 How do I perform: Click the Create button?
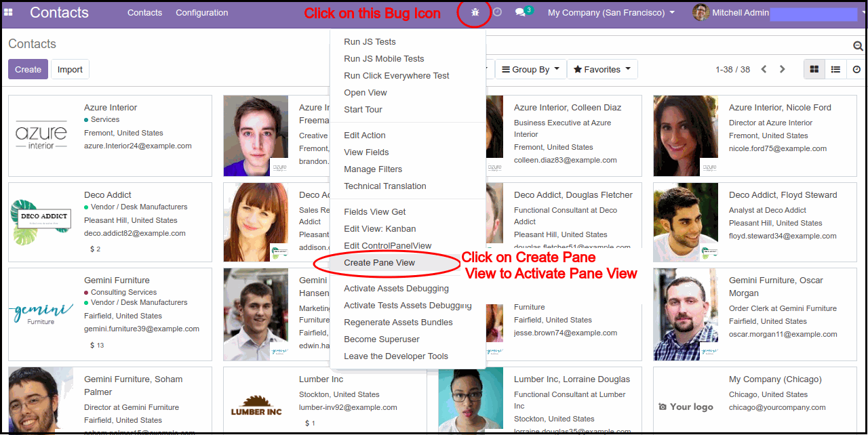coord(28,69)
